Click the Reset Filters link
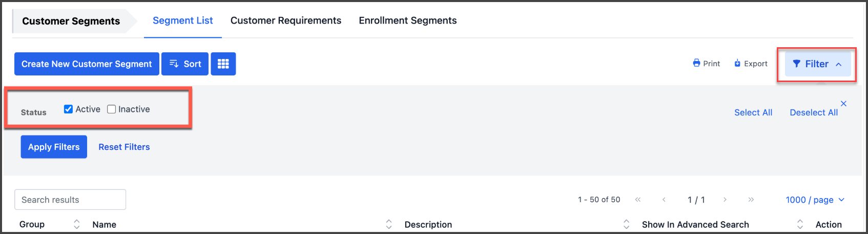 click(124, 147)
